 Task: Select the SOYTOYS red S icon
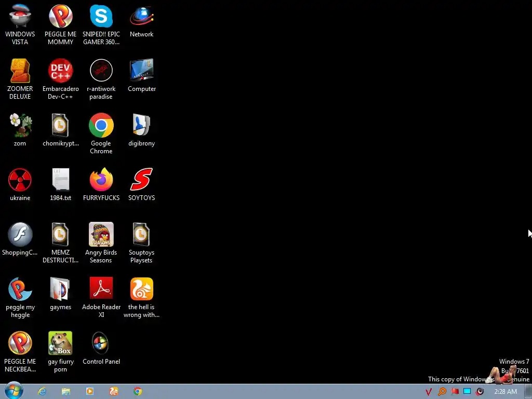(141, 184)
